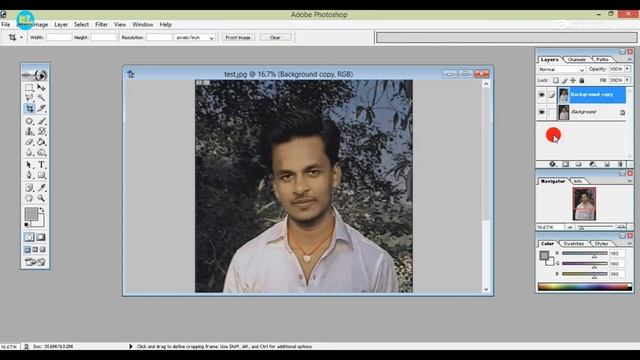Toggle lock position
640x360 pixels.
573,80
